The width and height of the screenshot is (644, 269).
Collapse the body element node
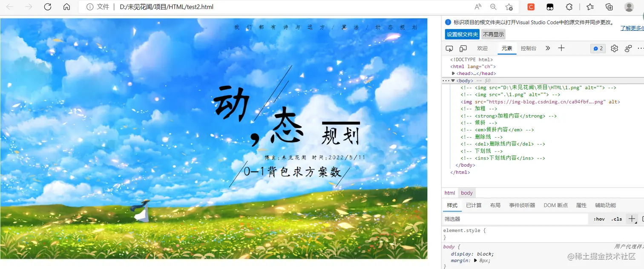point(453,81)
